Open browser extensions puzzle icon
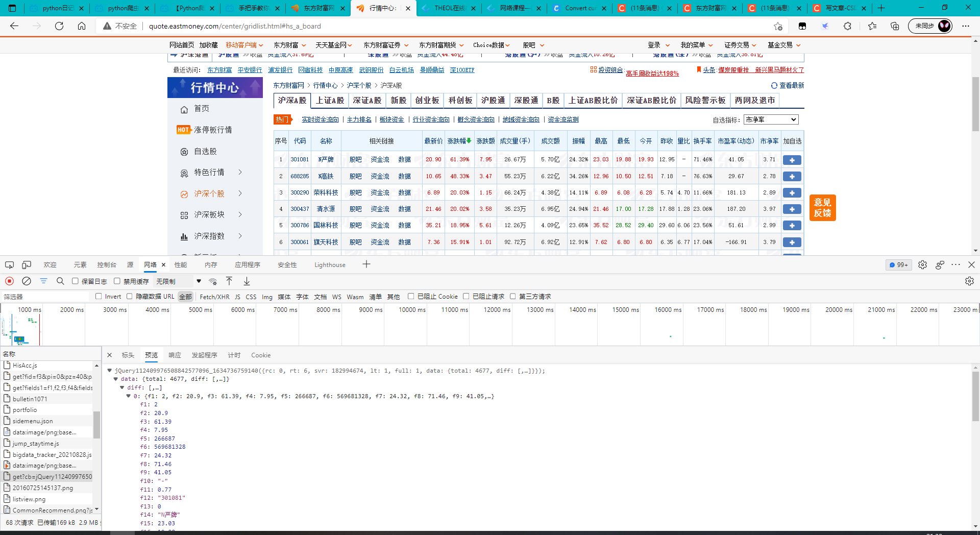The width and height of the screenshot is (980, 535). [847, 26]
